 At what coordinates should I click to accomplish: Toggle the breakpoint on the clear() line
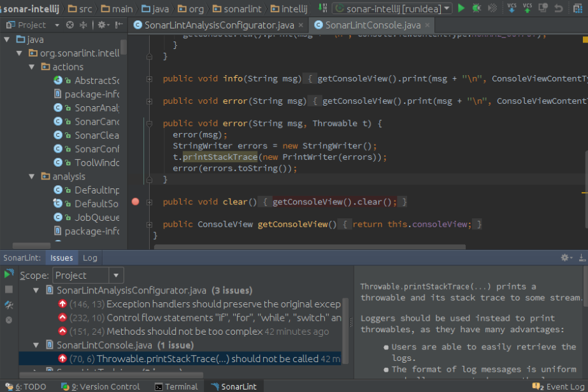[135, 202]
